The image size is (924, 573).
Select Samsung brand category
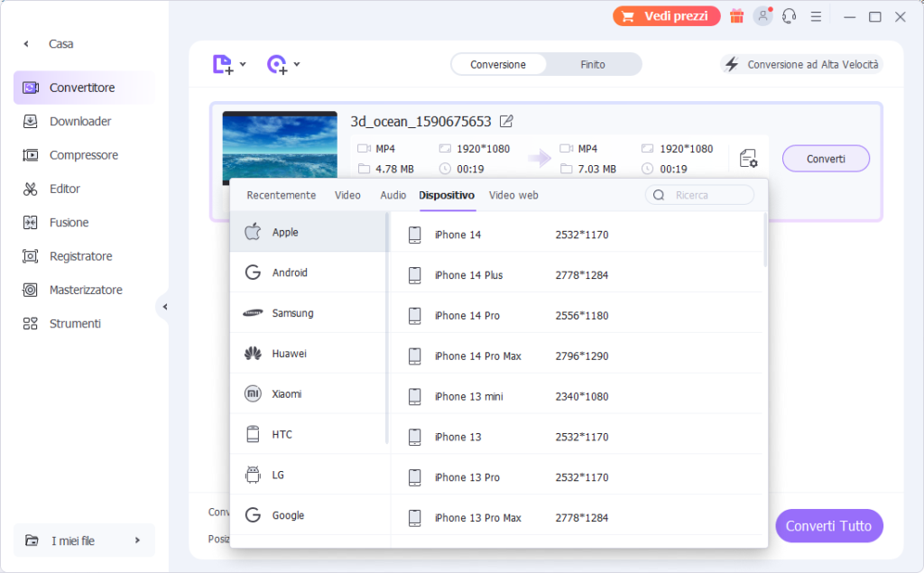308,313
